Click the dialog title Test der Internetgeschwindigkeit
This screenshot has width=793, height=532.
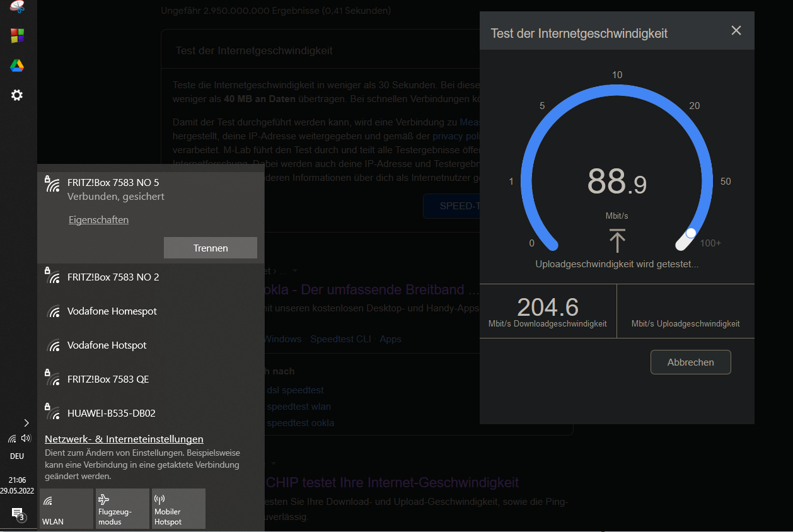(579, 33)
